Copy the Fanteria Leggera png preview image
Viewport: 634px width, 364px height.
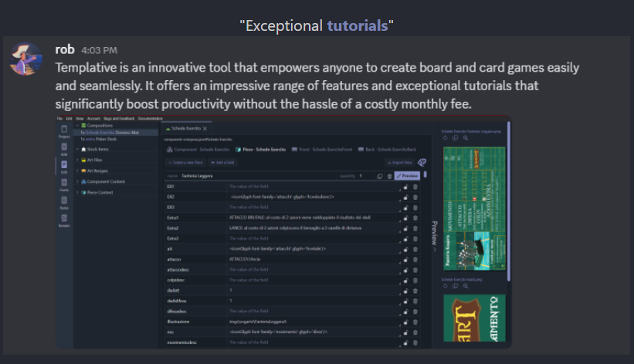[456, 138]
